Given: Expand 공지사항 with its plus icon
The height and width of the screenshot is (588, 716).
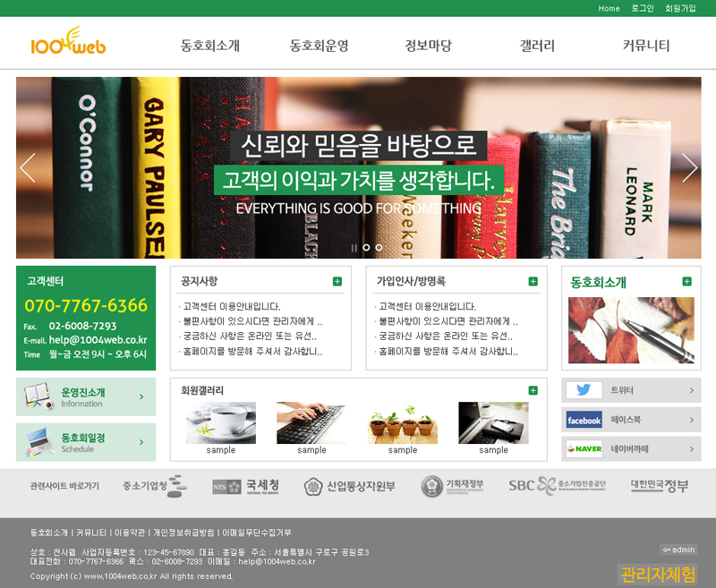Looking at the screenshot, I should [x=337, y=282].
